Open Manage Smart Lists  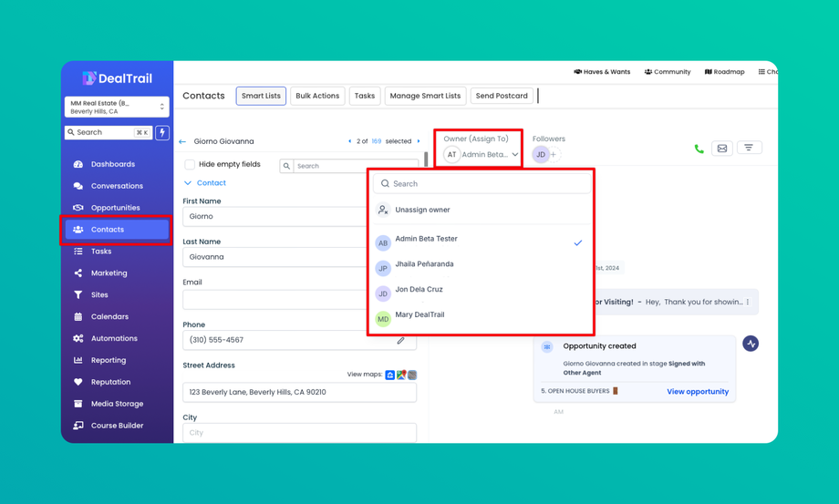click(425, 96)
